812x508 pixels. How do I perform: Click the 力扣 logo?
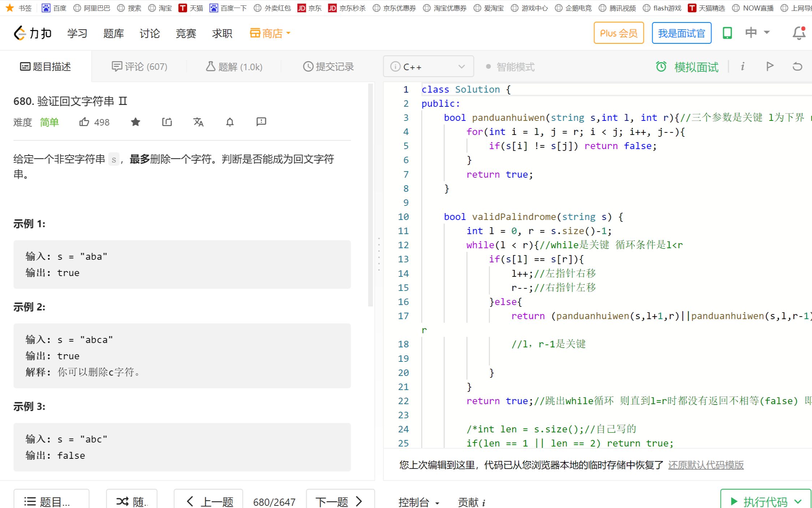tap(33, 33)
